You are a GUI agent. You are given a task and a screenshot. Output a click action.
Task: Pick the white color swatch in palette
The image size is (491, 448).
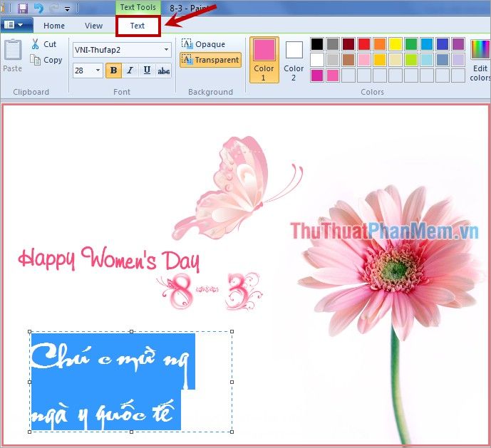(317, 60)
